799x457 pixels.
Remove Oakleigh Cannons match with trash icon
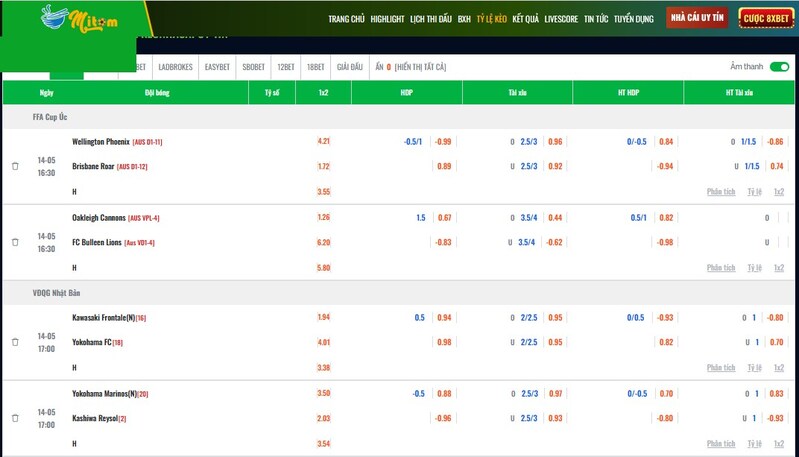coord(15,242)
